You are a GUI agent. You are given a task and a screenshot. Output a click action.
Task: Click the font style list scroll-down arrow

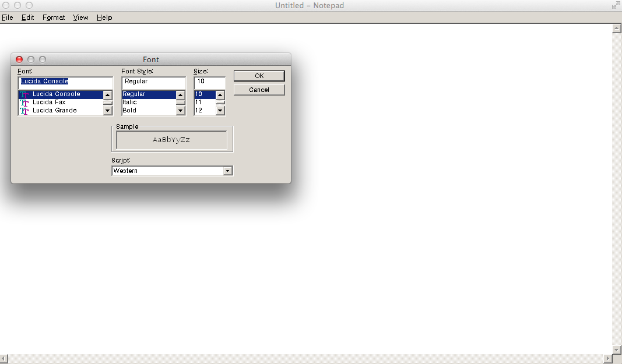click(181, 111)
